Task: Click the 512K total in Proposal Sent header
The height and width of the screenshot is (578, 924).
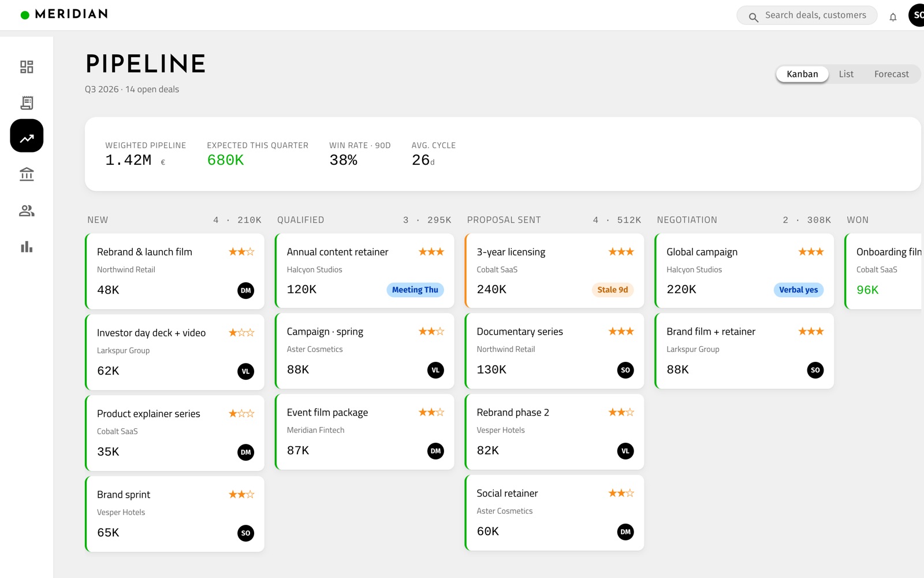Action: click(629, 220)
